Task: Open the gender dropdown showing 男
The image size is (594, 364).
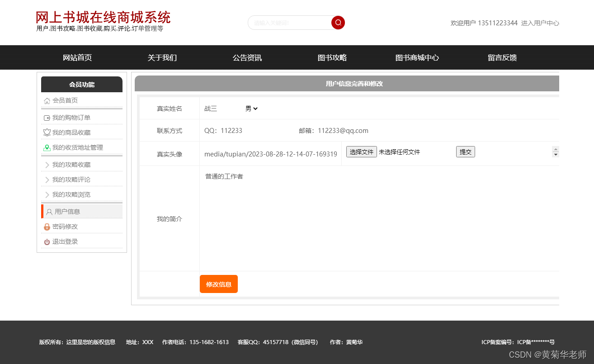Action: pos(252,108)
